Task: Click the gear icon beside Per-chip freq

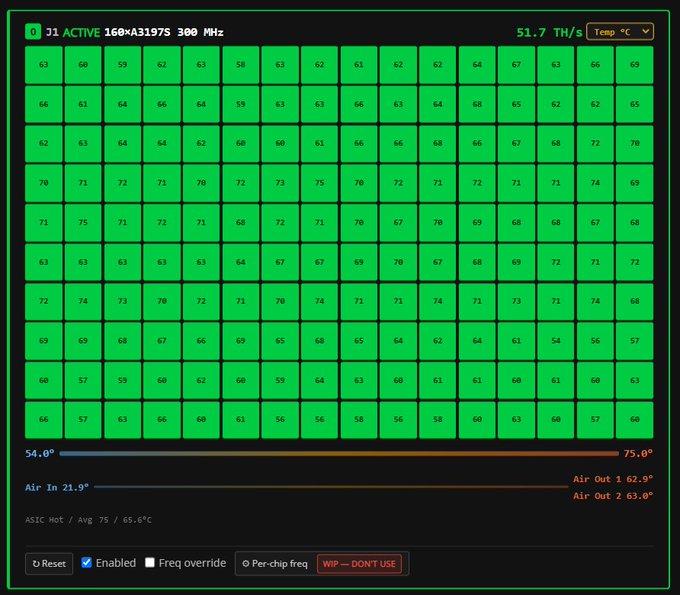Action: [x=245, y=563]
